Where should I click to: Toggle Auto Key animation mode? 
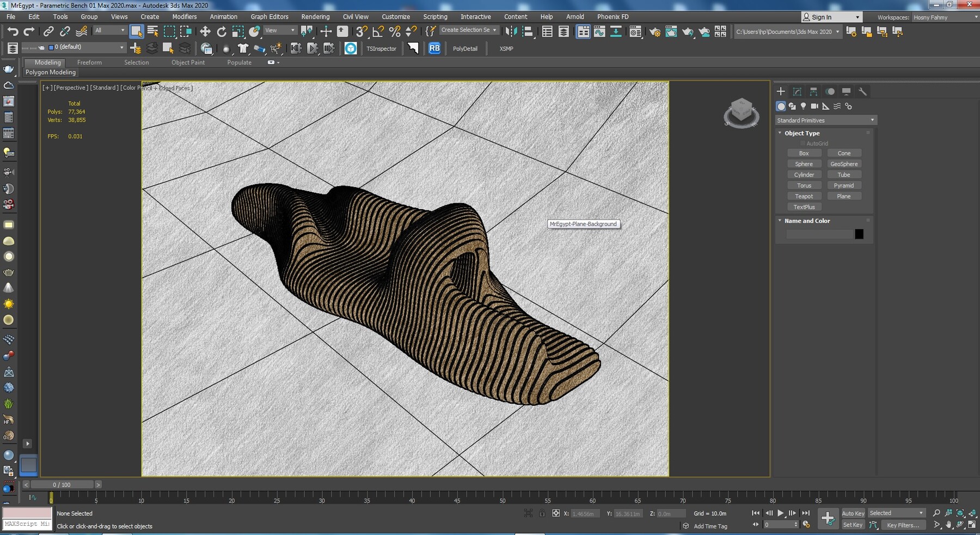tap(853, 513)
